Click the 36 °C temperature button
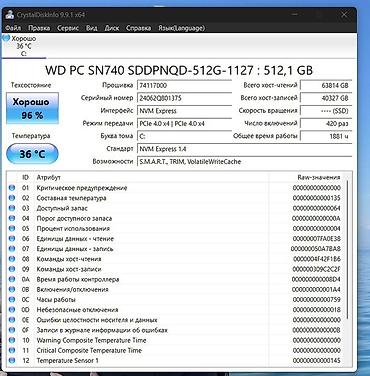The height and width of the screenshot is (376, 370). tap(32, 154)
